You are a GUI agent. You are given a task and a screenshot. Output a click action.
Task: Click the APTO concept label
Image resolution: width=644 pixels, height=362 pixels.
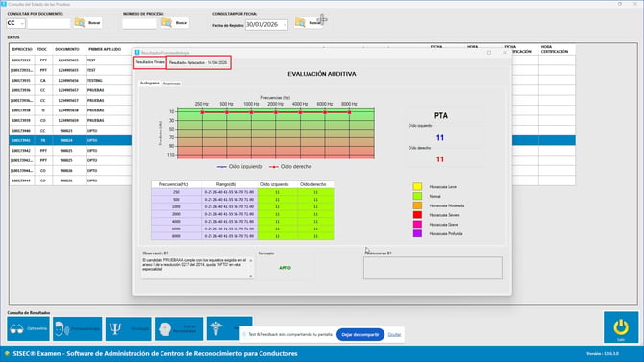tap(285, 268)
